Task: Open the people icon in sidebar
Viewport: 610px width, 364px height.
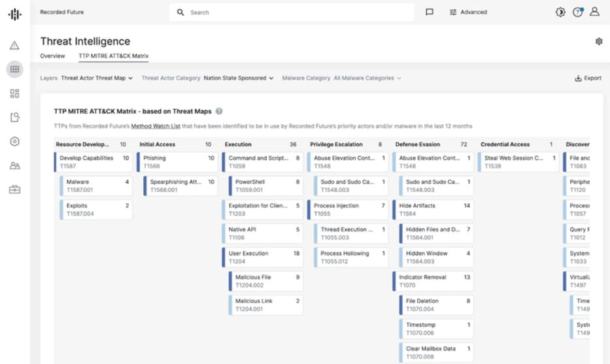Action: coord(14,165)
